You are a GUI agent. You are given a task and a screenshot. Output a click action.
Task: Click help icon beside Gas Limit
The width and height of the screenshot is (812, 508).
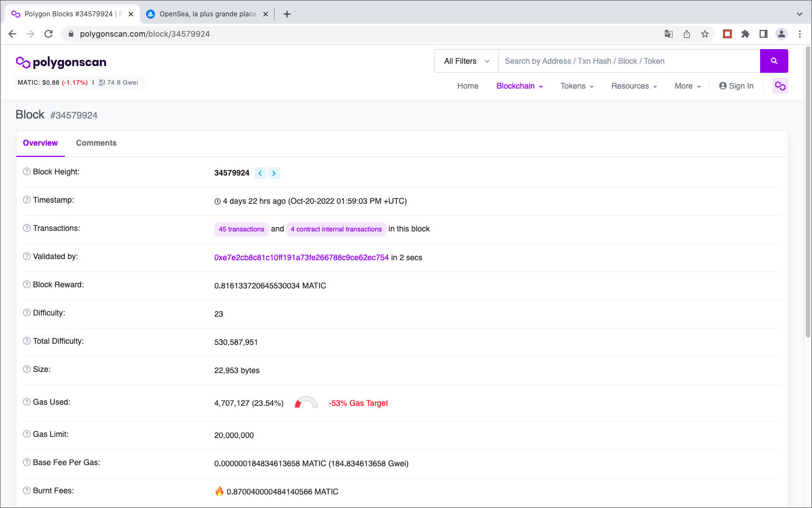[x=27, y=434]
